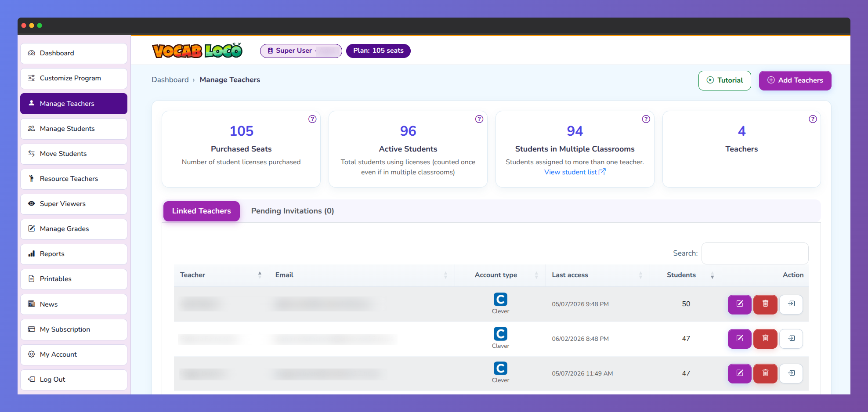868x412 pixels.
Task: Click help icon on Teachers card
Action: (813, 119)
